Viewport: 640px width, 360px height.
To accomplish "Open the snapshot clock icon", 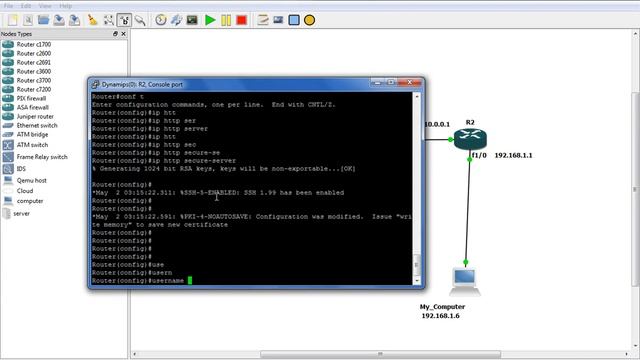I will click(x=161, y=20).
